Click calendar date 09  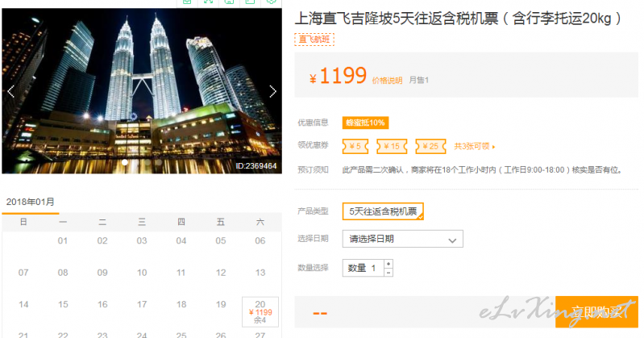102,273
